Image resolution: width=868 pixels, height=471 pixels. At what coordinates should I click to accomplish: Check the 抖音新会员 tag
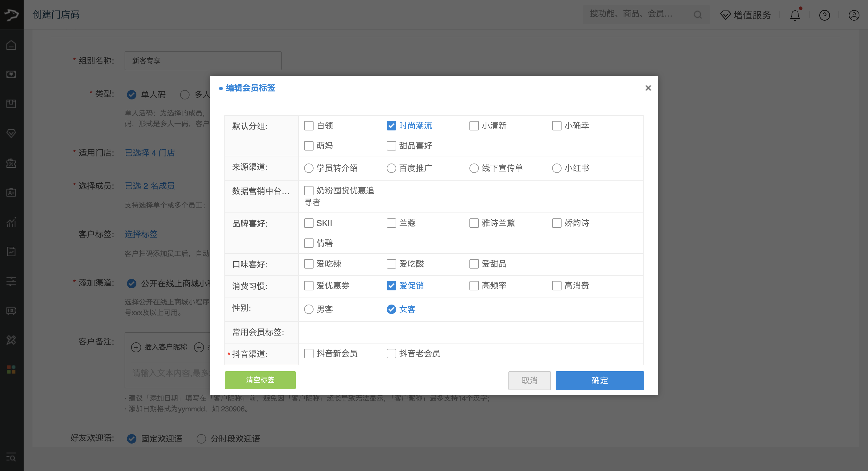pyautogui.click(x=309, y=354)
